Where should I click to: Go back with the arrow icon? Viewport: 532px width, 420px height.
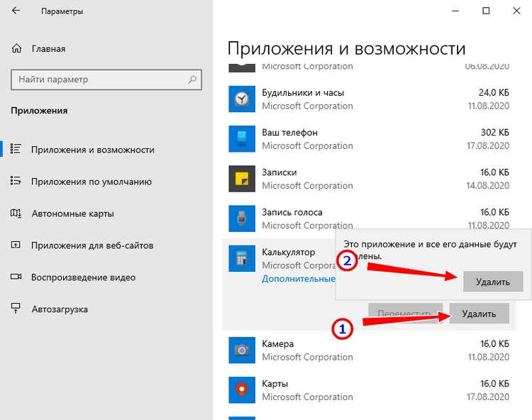point(16,11)
